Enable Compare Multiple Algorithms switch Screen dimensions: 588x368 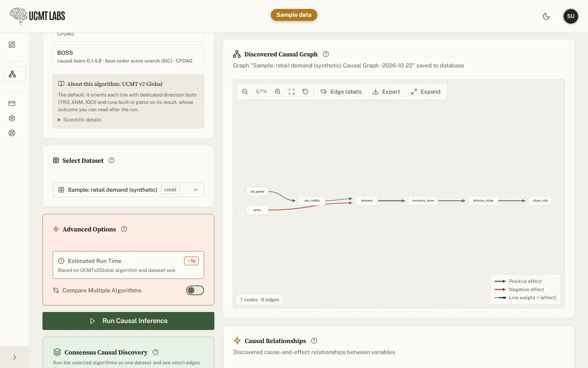pos(195,290)
